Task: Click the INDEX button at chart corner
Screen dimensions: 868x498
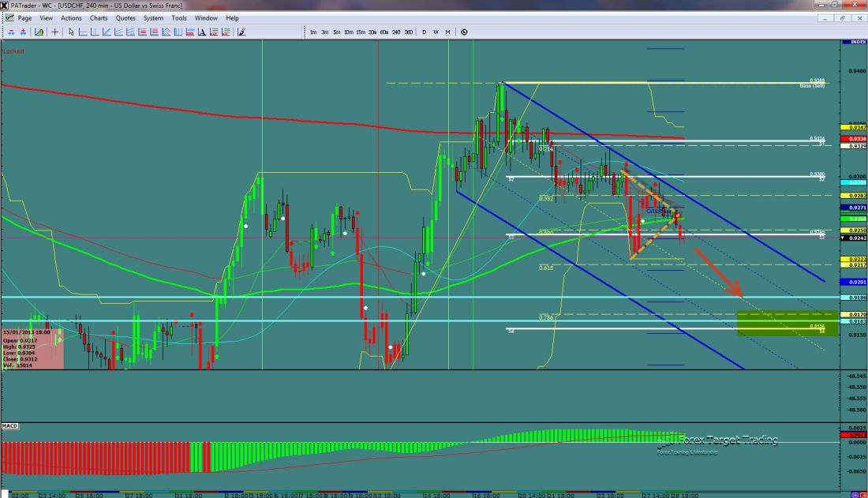Action: point(855,42)
